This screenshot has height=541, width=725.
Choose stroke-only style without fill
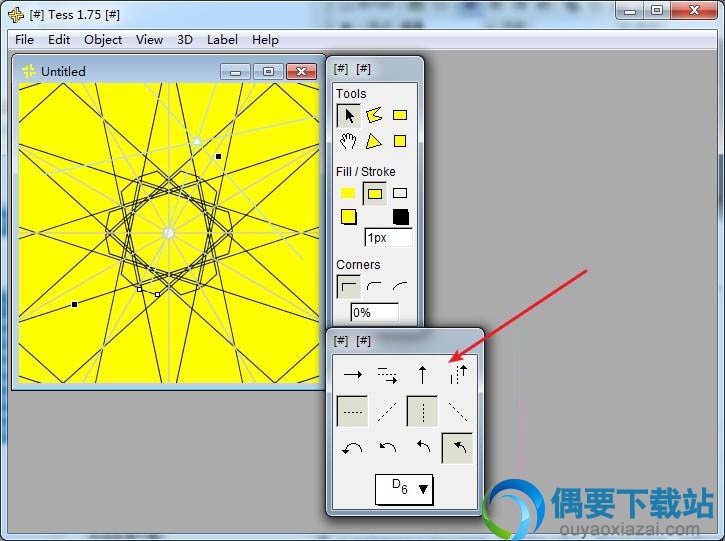(400, 193)
